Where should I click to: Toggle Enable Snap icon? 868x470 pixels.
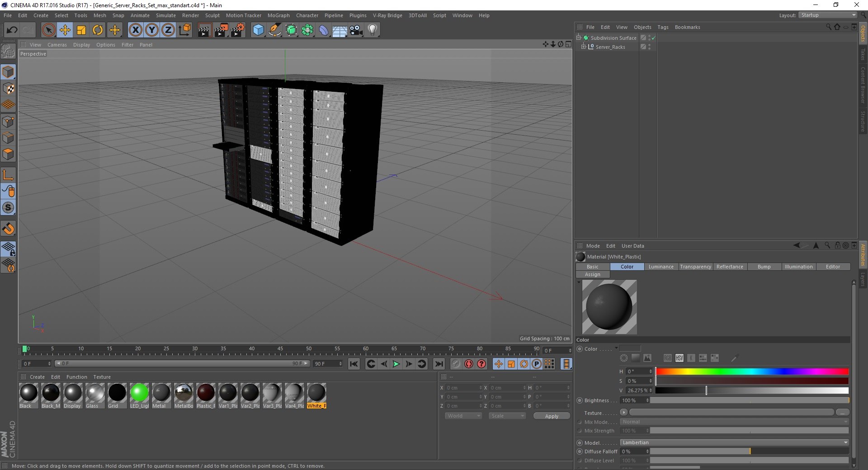[x=8, y=229]
